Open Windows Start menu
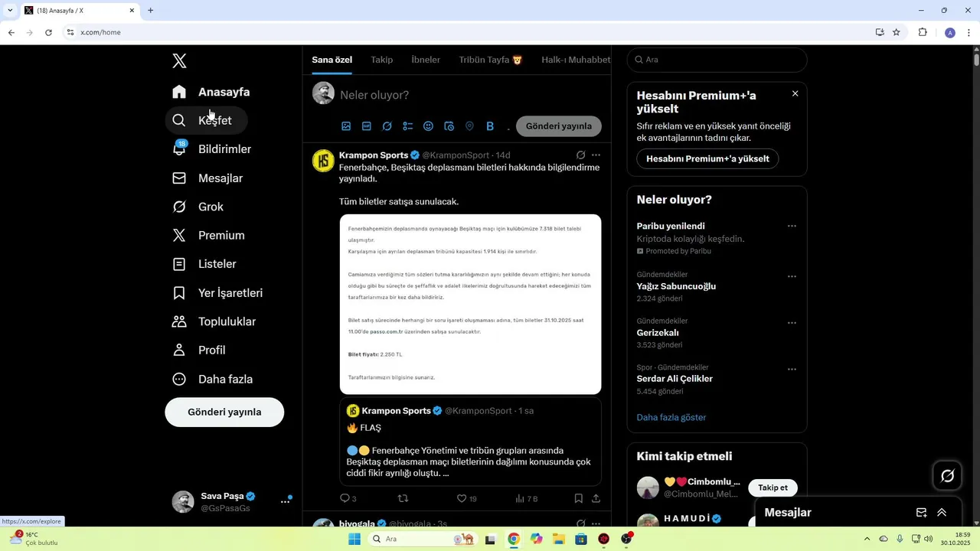 pos(354,539)
